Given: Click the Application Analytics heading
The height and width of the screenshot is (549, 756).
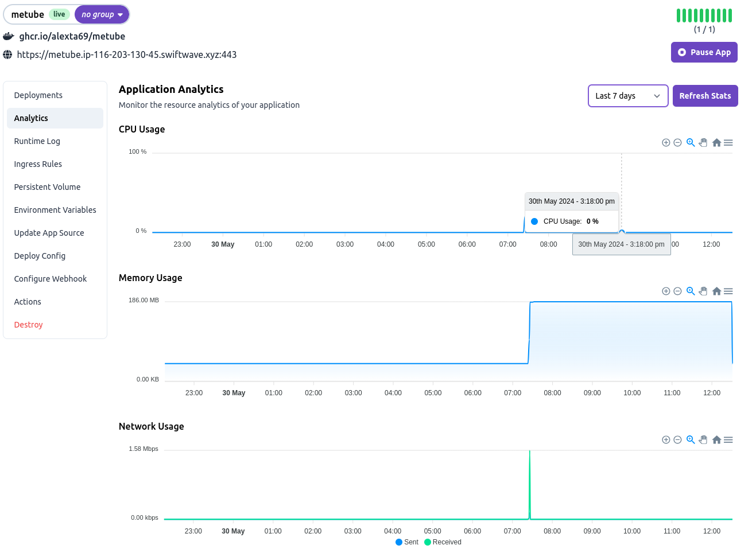Looking at the screenshot, I should tap(171, 89).
